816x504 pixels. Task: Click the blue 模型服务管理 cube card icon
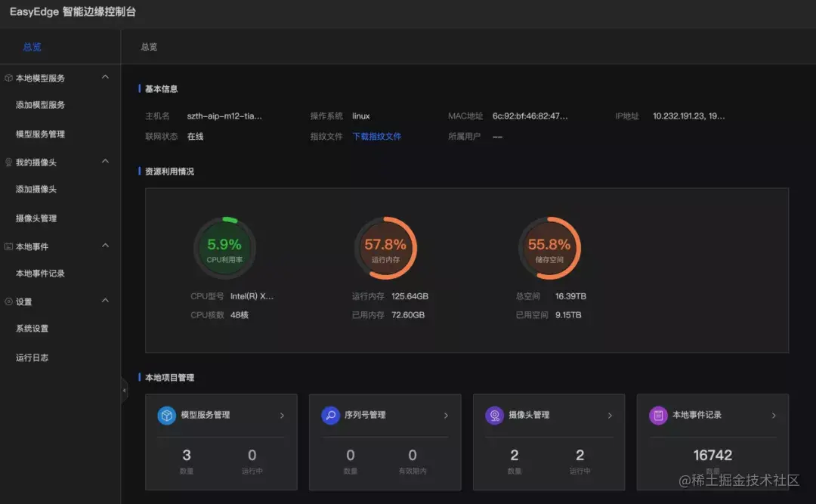coord(166,416)
